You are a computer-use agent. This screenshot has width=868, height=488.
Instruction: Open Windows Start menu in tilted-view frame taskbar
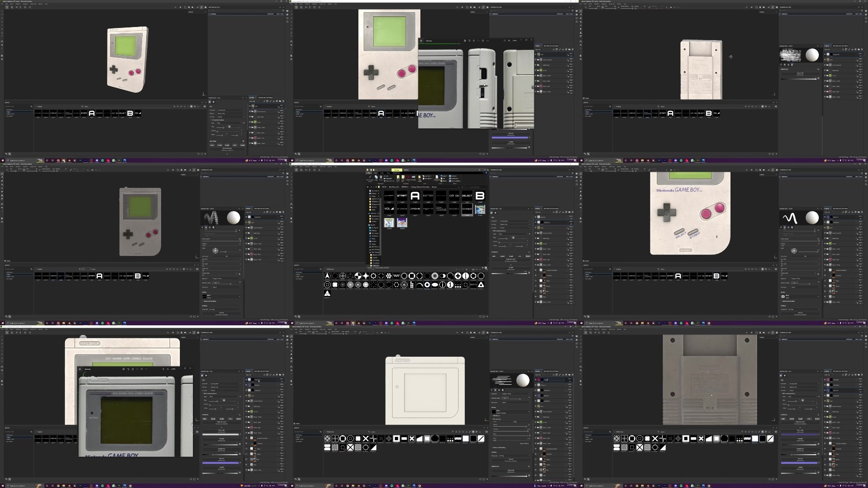(x=2, y=160)
